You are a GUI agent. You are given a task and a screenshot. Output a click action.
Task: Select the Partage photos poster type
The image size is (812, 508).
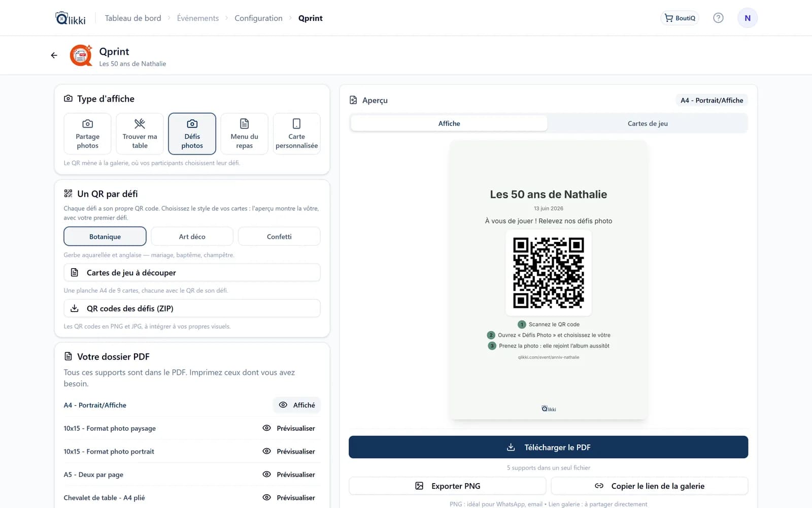(x=88, y=134)
